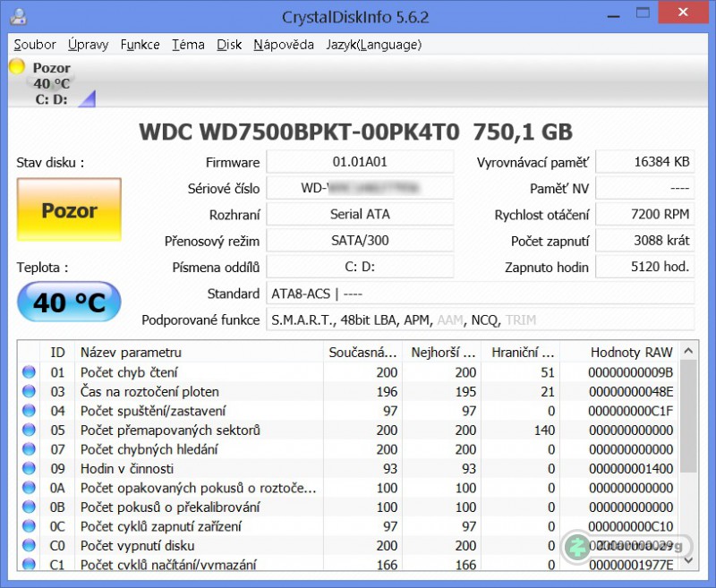
Task: Open the Soubor menu
Action: click(x=35, y=45)
